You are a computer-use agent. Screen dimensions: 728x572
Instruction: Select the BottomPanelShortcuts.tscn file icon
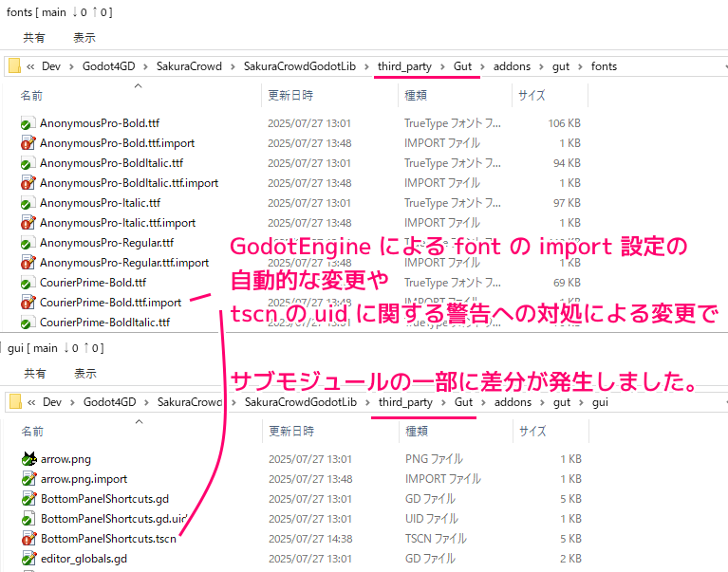pyautogui.click(x=28, y=539)
